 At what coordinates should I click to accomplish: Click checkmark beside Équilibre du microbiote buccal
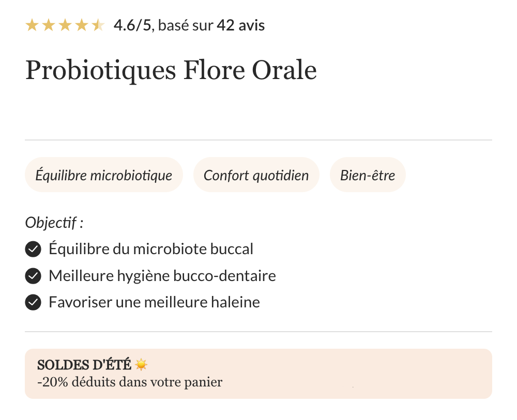point(33,249)
